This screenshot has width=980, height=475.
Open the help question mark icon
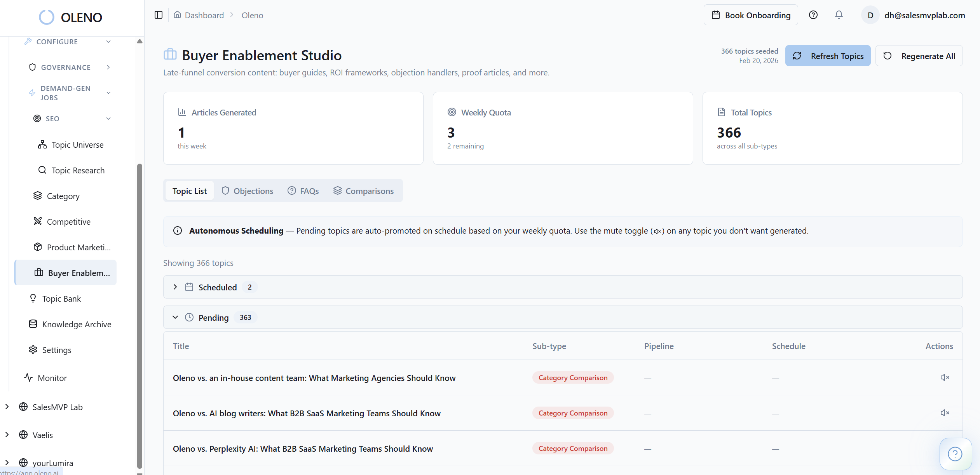pos(814,15)
